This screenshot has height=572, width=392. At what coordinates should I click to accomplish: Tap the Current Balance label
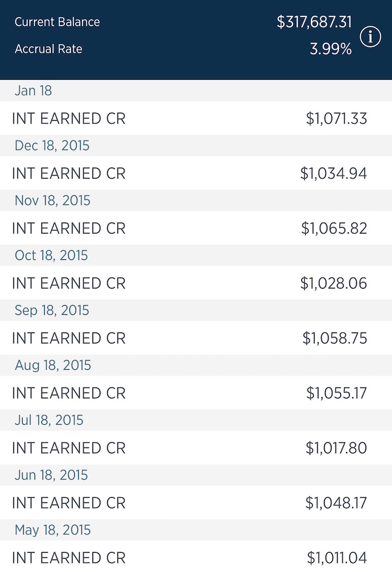pyautogui.click(x=57, y=22)
